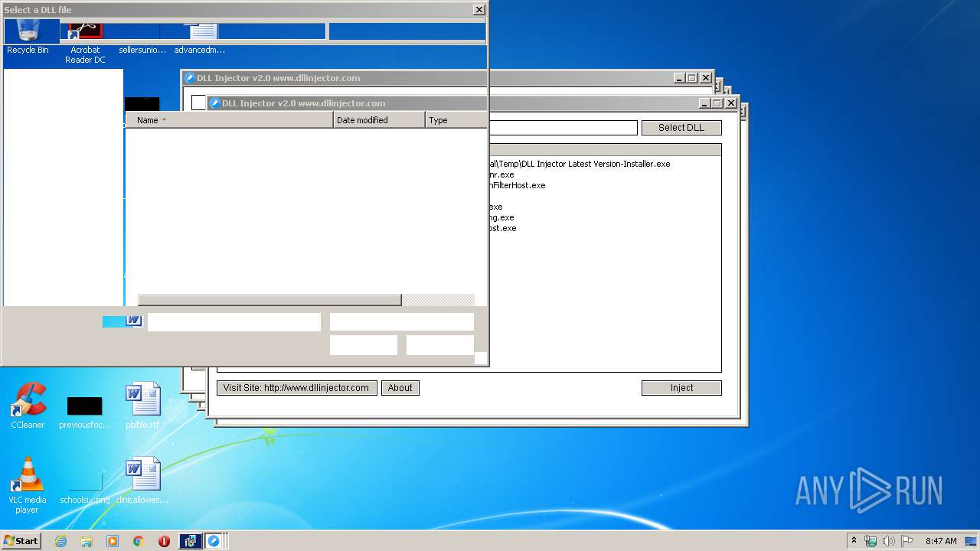Close the back DLL Injector window
This screenshot has width=980, height=551.
click(x=706, y=78)
